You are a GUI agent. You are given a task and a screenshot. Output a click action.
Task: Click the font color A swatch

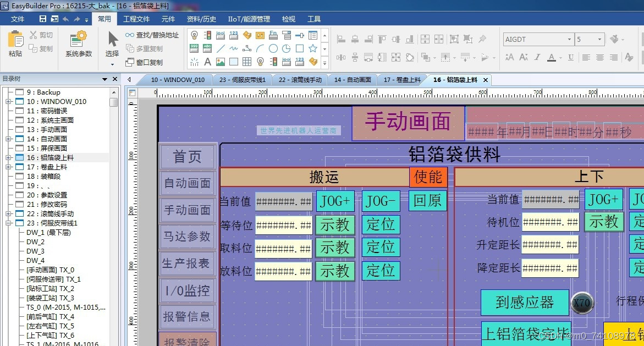552,57
